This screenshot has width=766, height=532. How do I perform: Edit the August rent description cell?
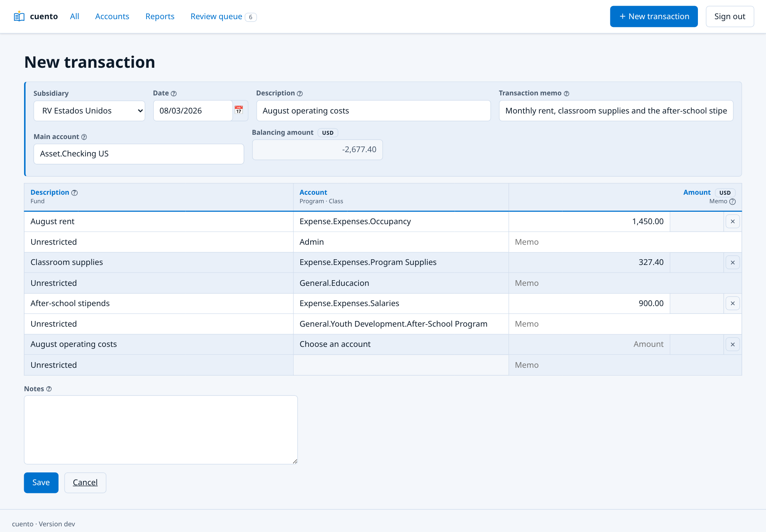point(159,222)
